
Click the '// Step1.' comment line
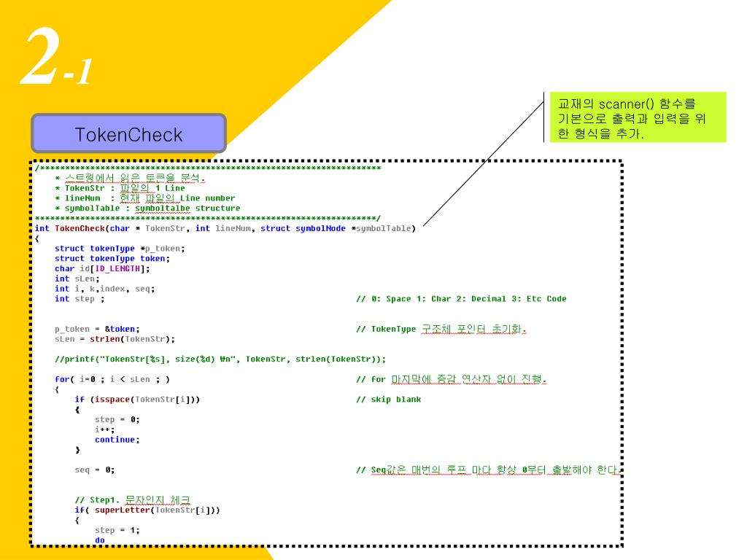point(133,500)
